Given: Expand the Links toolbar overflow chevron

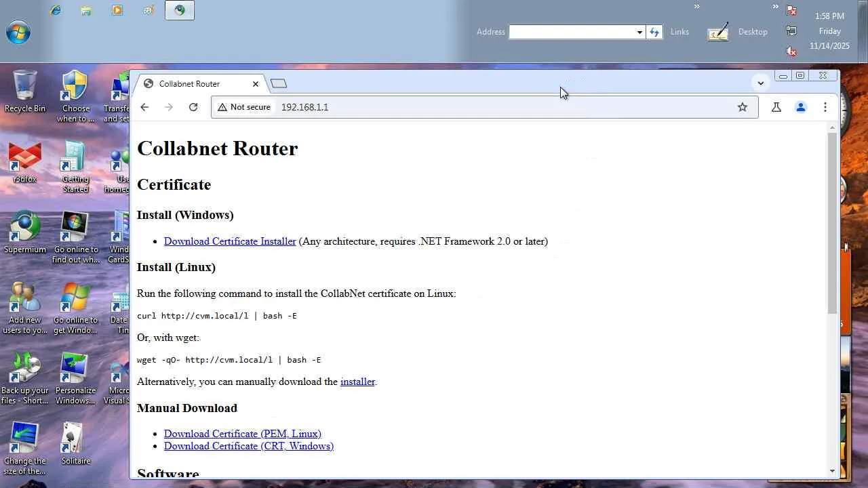Looking at the screenshot, I should 696,7.
